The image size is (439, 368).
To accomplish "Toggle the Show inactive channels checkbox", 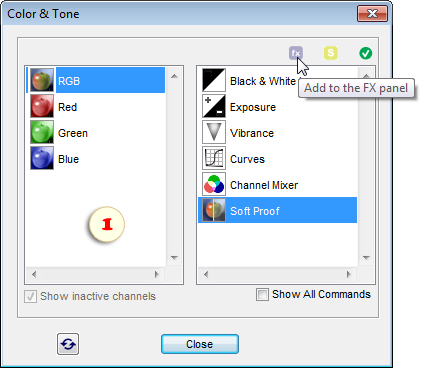I will [30, 296].
